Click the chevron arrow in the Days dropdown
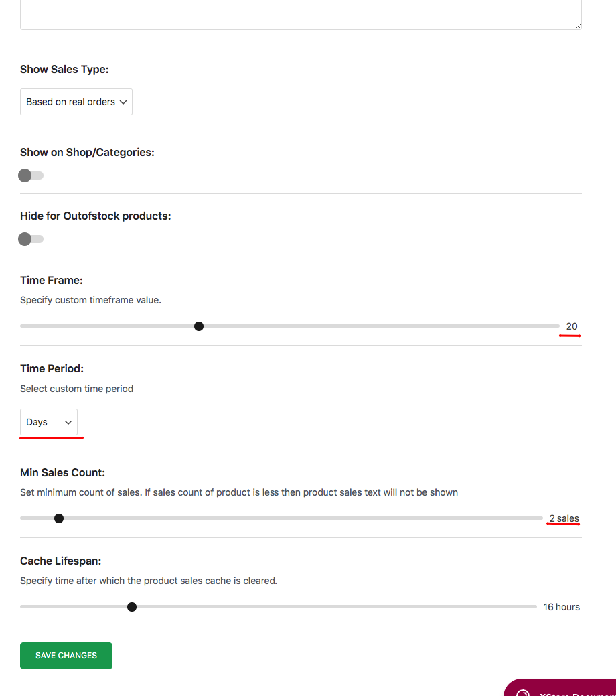The image size is (616, 696). click(68, 422)
